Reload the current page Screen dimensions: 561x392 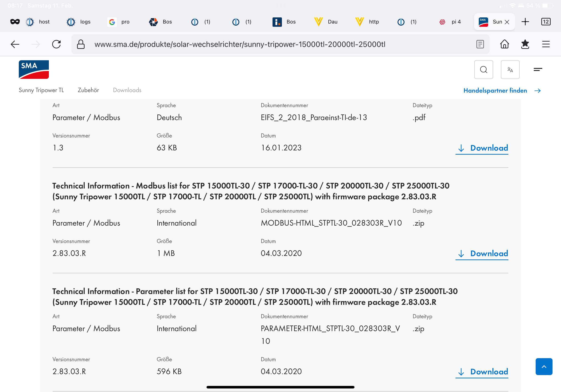click(56, 44)
